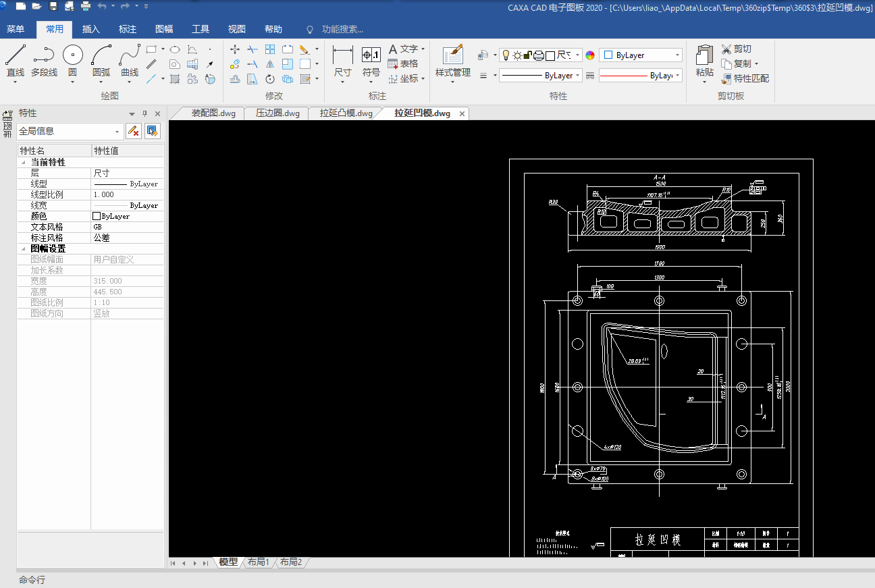
Task: Open the 标注 ribbon tab
Action: click(128, 29)
